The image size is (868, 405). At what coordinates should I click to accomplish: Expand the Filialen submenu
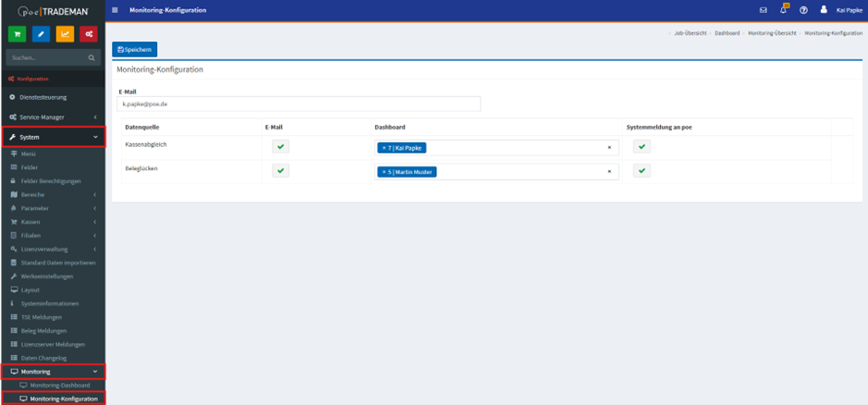pyautogui.click(x=53, y=236)
